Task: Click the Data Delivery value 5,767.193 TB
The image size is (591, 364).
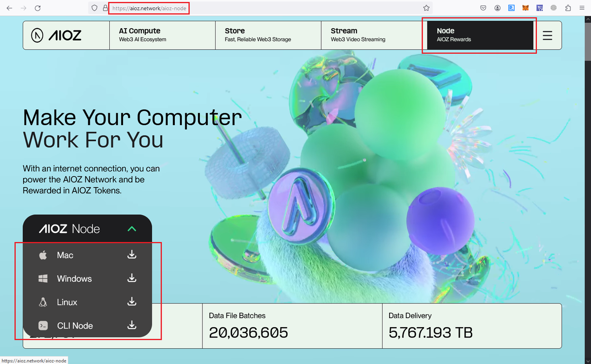Action: [430, 332]
